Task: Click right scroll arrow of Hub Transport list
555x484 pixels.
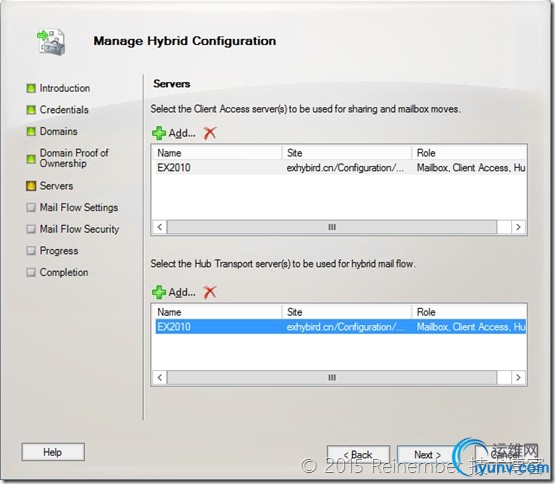Action: click(518, 377)
